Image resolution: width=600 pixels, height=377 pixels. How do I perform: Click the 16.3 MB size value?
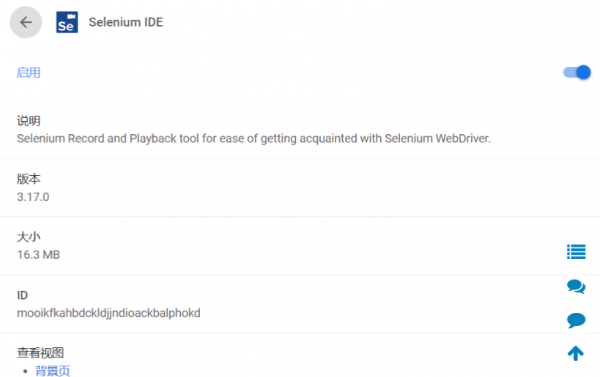(x=38, y=255)
